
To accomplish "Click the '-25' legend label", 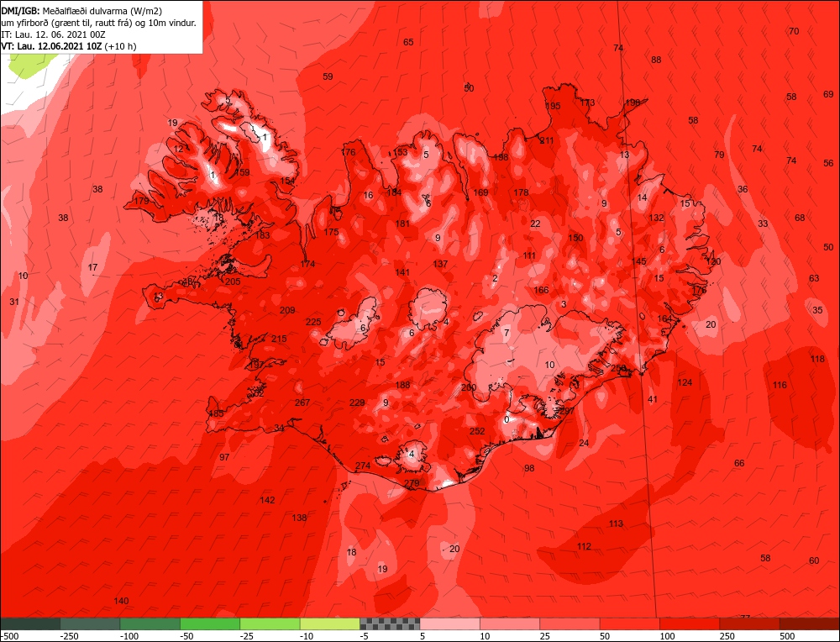I will (x=247, y=636).
